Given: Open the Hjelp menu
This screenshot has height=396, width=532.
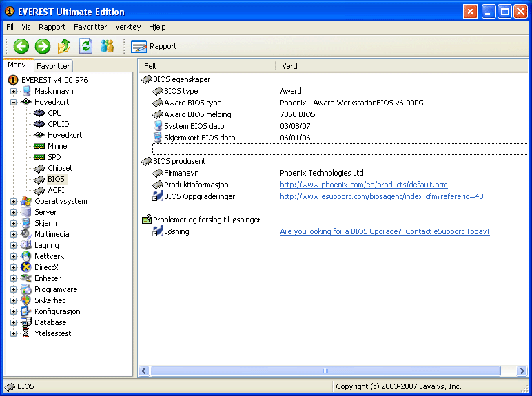Looking at the screenshot, I should 157,27.
